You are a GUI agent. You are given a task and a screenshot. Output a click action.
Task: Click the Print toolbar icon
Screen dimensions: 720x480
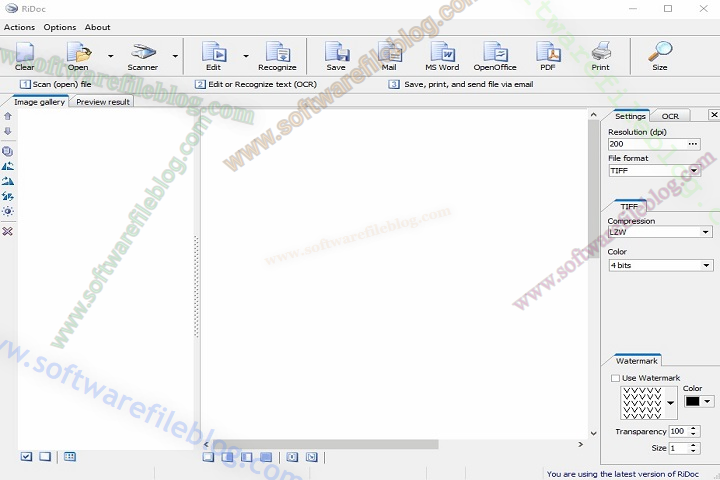pyautogui.click(x=600, y=54)
